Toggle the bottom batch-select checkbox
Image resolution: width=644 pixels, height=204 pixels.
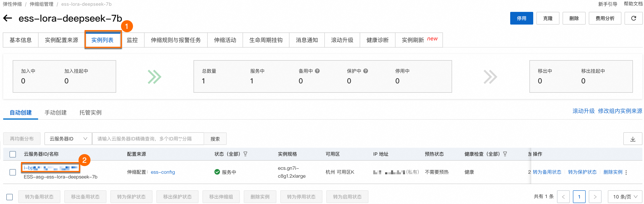coord(10,197)
